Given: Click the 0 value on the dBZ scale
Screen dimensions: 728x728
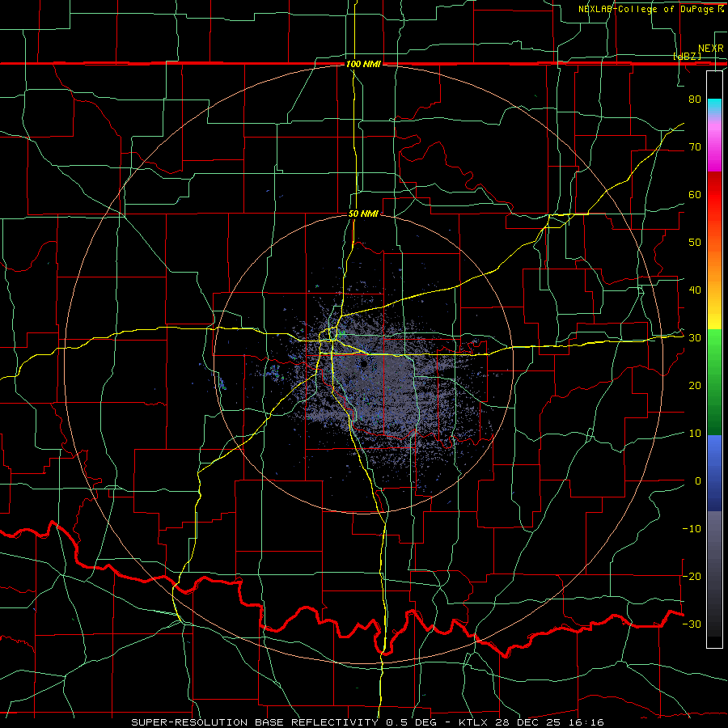Looking at the screenshot, I should pyautogui.click(x=698, y=481).
